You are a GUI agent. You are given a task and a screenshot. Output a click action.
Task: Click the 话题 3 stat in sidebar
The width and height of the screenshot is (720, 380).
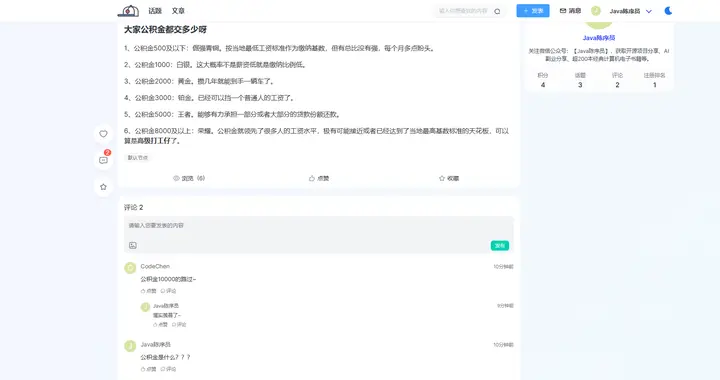[x=580, y=80]
